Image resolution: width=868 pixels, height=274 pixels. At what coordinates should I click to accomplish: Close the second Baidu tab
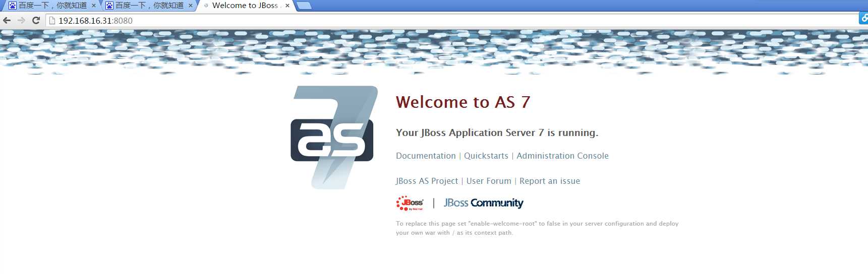pos(191,6)
